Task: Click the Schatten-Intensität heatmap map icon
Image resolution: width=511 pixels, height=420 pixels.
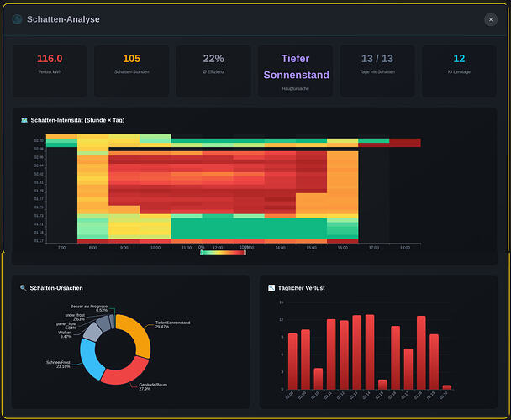Action: 24,120
